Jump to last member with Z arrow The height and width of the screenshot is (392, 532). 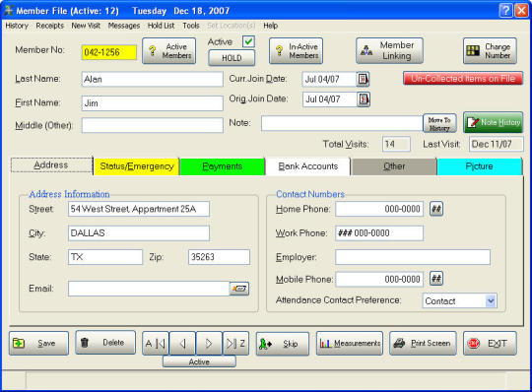click(235, 344)
